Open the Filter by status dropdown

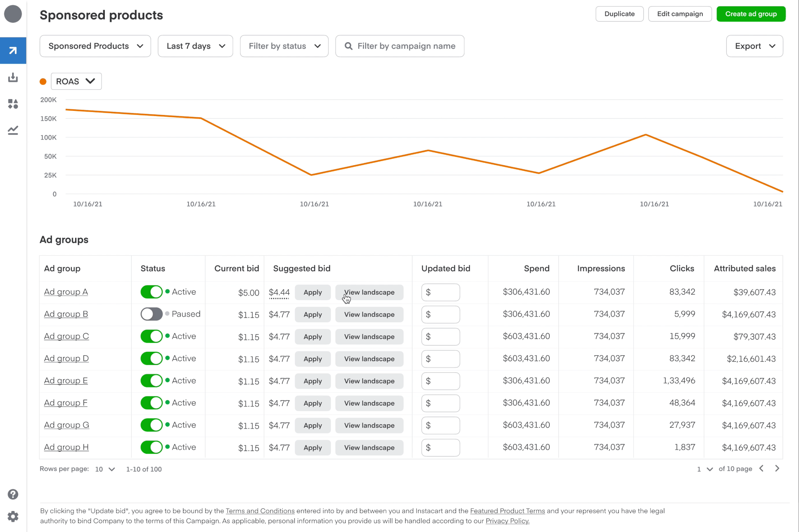[x=284, y=46]
